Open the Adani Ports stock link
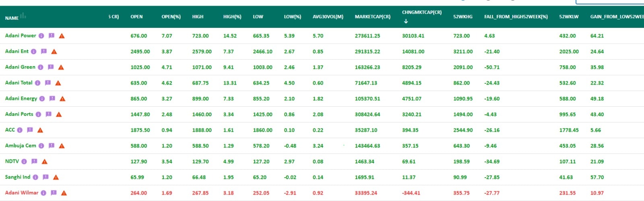644x201 pixels. click(19, 114)
